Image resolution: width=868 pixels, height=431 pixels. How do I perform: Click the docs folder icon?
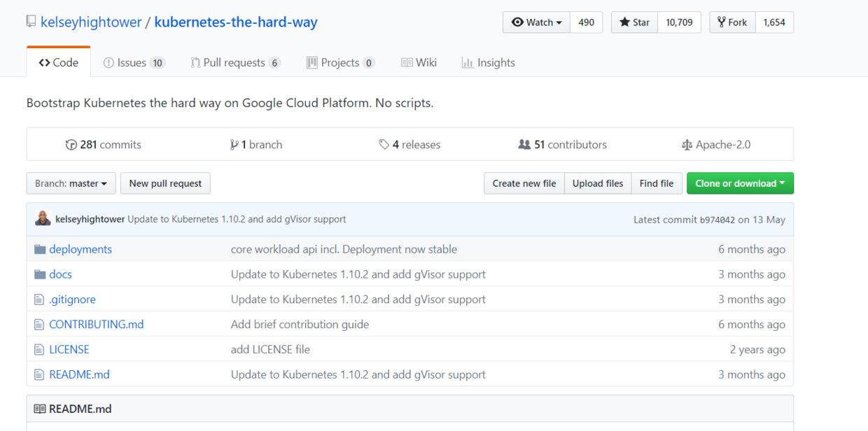point(40,274)
